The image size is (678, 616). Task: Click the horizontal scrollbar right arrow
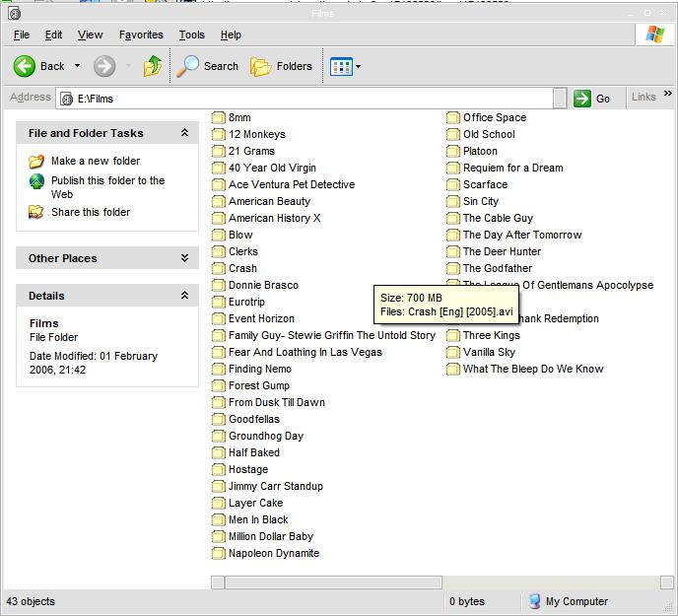pyautogui.click(x=667, y=582)
